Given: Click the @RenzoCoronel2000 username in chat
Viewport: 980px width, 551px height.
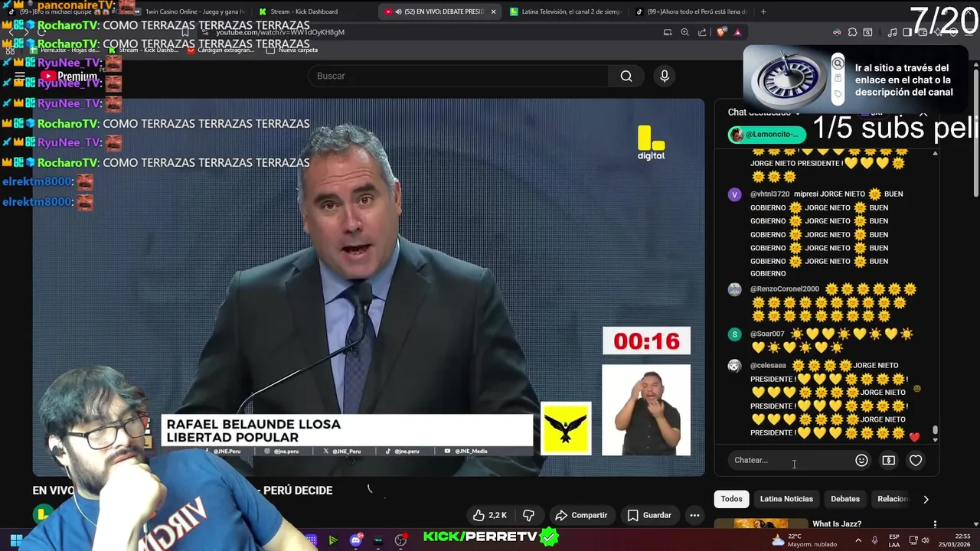Looking at the screenshot, I should point(784,289).
